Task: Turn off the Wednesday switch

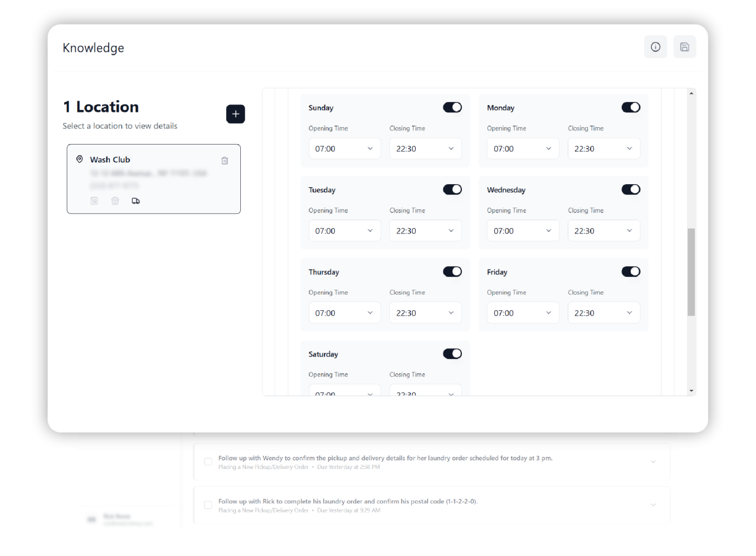Action: 631,190
